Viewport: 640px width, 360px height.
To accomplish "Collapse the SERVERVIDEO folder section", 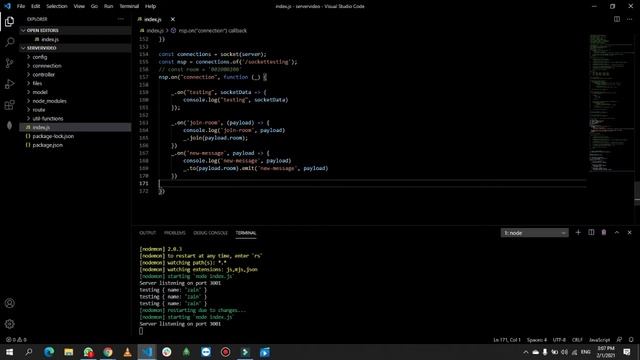I will 76,48.
